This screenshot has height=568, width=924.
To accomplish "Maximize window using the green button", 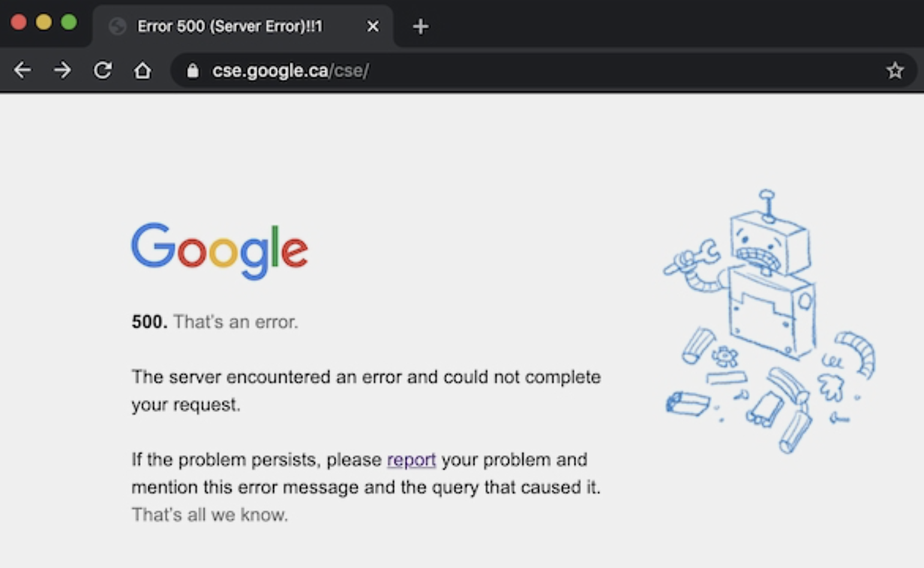I will point(69,22).
